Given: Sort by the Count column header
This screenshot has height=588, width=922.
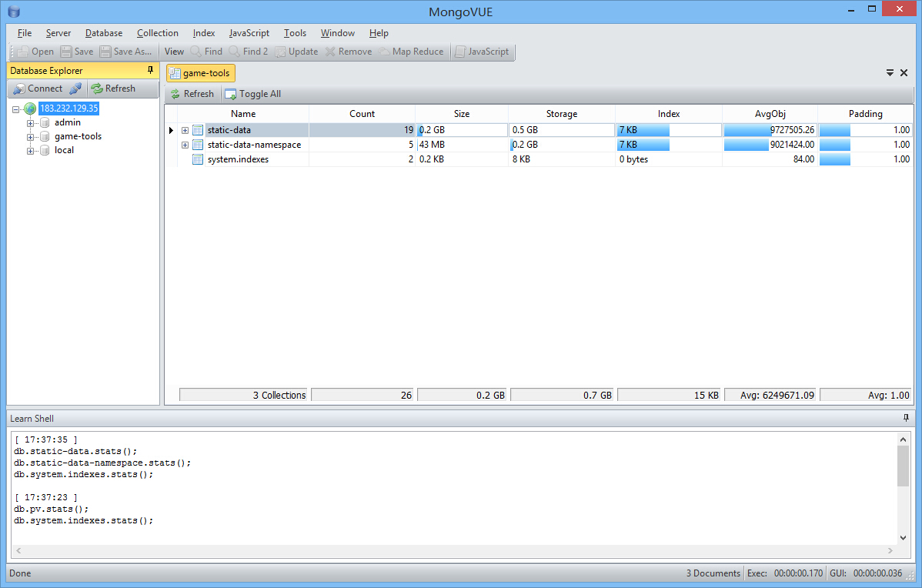Looking at the screenshot, I should (x=362, y=113).
